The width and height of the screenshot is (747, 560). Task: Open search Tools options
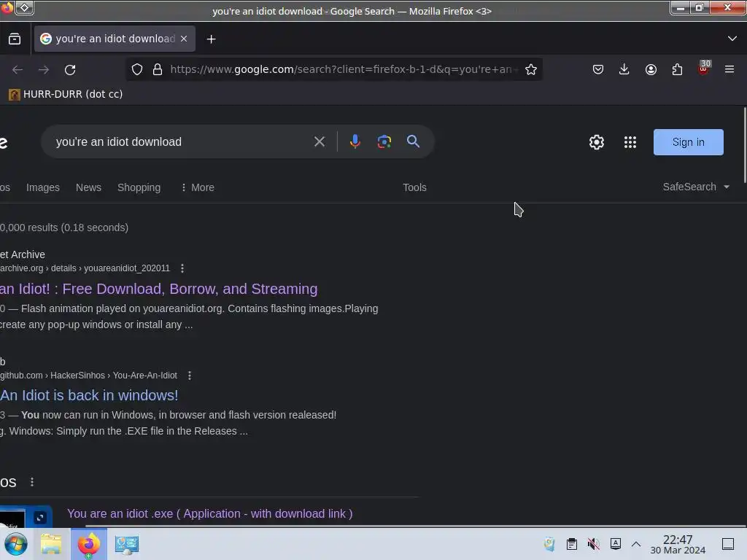[414, 187]
